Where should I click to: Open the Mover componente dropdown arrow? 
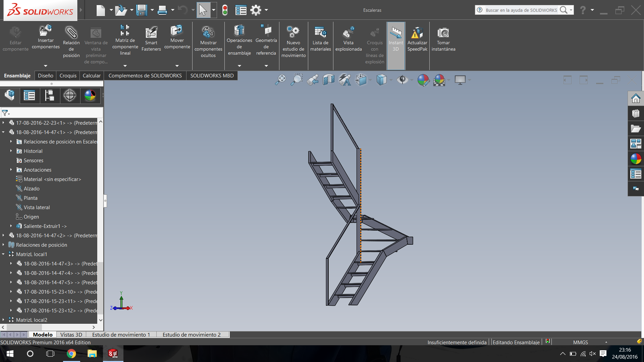pos(177,66)
